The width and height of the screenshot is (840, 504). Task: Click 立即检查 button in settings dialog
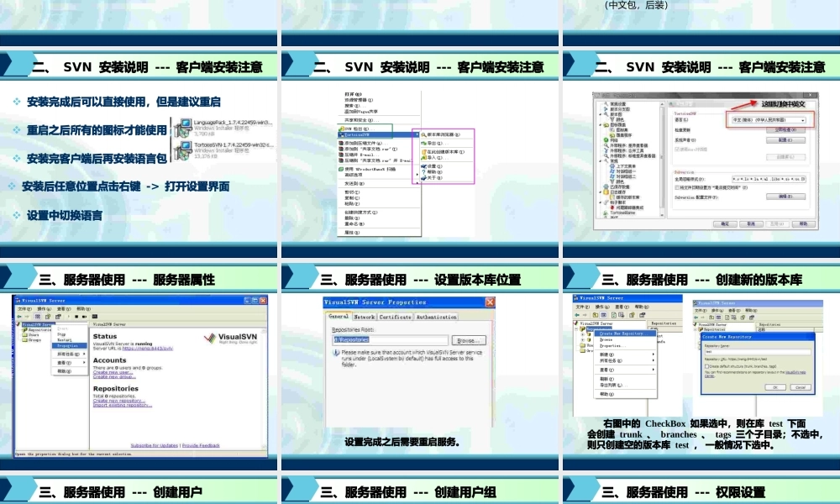pyautogui.click(x=785, y=130)
